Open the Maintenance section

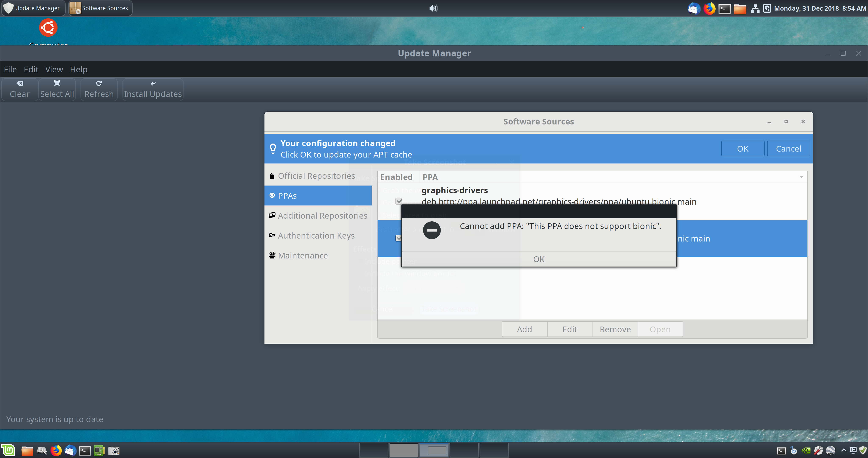click(318, 255)
